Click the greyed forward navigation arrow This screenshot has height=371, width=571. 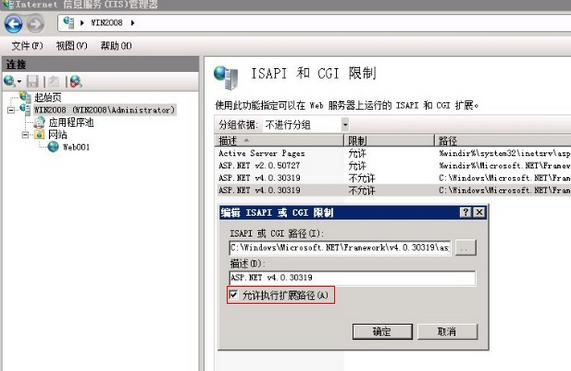35,24
